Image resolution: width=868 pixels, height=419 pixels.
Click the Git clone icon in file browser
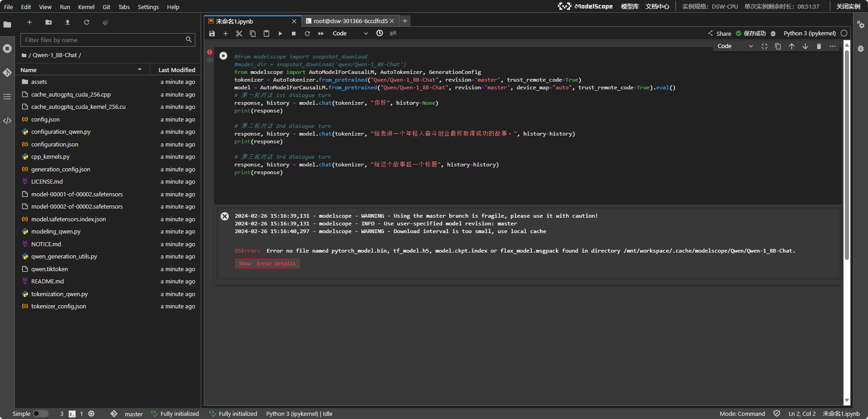click(x=105, y=22)
